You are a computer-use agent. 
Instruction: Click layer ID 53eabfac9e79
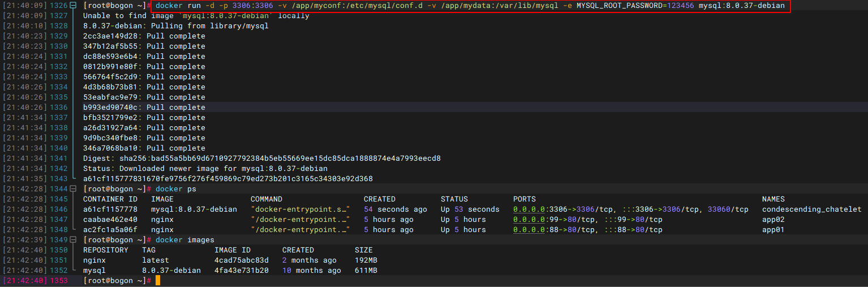110,97
